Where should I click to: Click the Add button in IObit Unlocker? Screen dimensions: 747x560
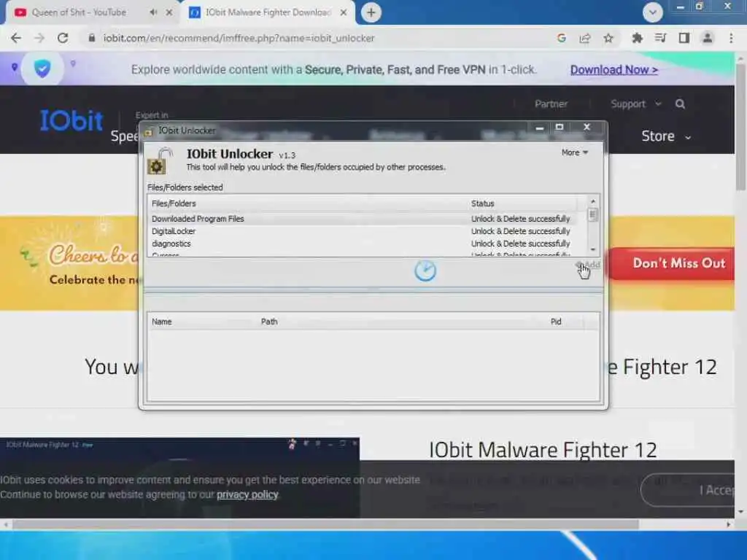coord(588,265)
